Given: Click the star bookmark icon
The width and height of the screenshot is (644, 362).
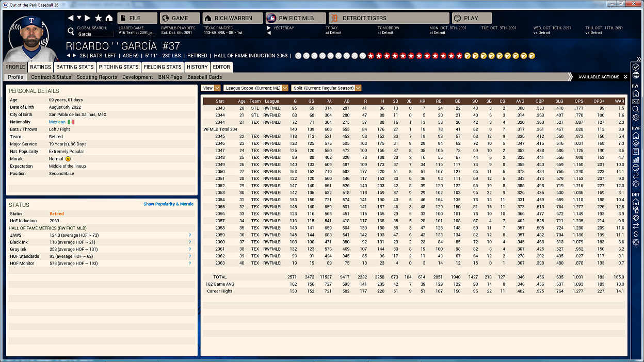Looking at the screenshot, I should click(x=98, y=18).
